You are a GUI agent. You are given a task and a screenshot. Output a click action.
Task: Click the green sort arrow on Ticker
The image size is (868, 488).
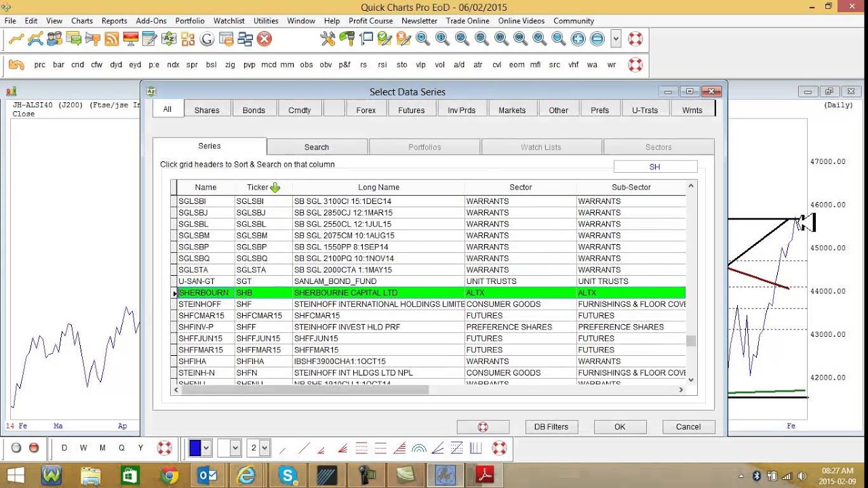(275, 188)
